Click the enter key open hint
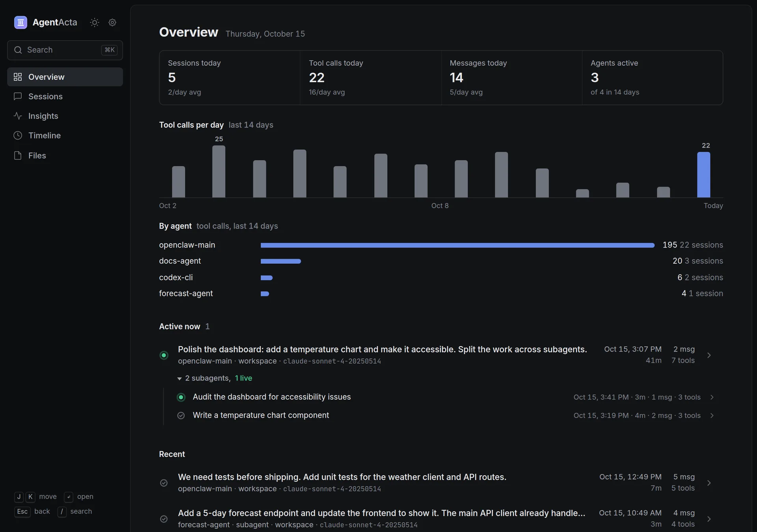This screenshot has height=532, width=757. click(x=69, y=497)
